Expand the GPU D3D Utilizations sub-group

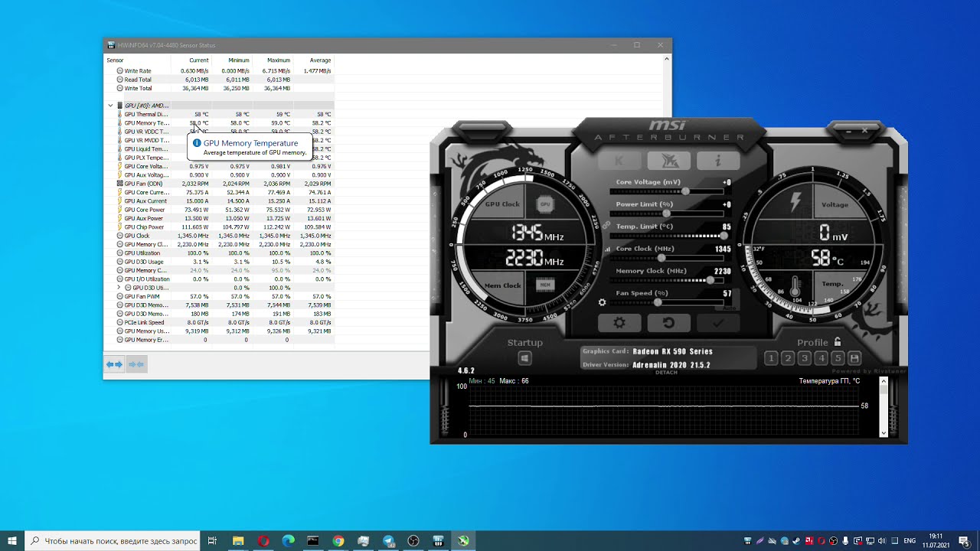click(119, 288)
